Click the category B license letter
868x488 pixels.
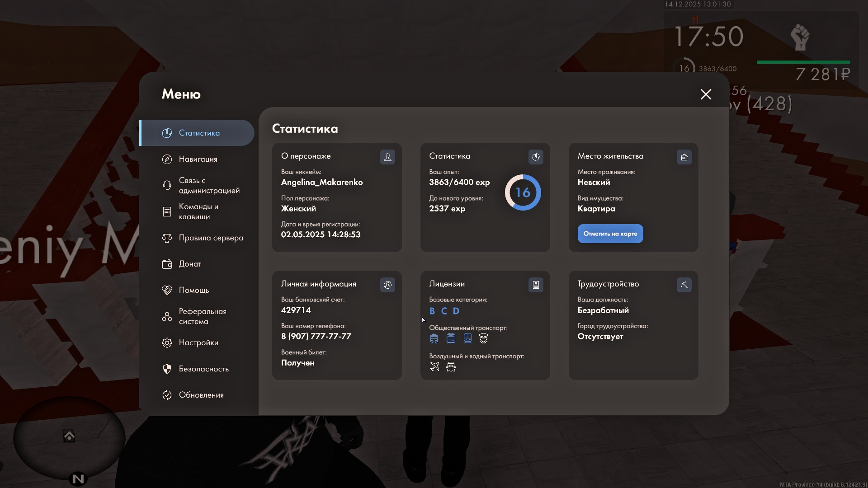click(x=432, y=311)
